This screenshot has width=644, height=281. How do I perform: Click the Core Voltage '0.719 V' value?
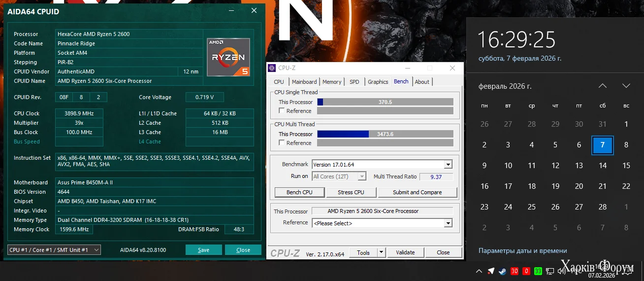[x=205, y=97]
